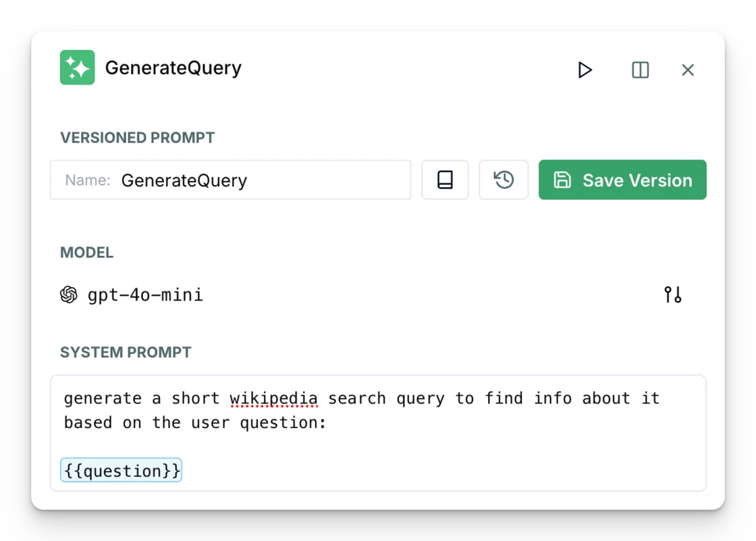The image size is (756, 541).
Task: Open version history clock icon
Action: tap(504, 180)
